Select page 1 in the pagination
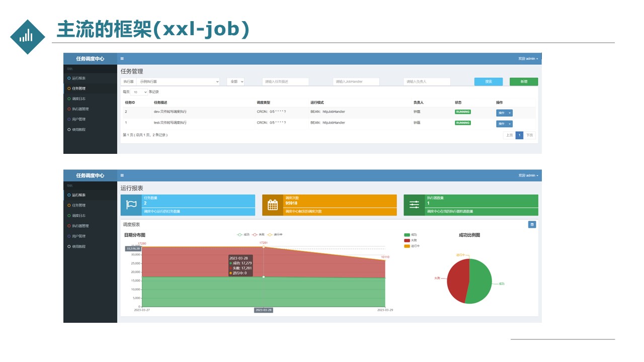 pyautogui.click(x=519, y=135)
